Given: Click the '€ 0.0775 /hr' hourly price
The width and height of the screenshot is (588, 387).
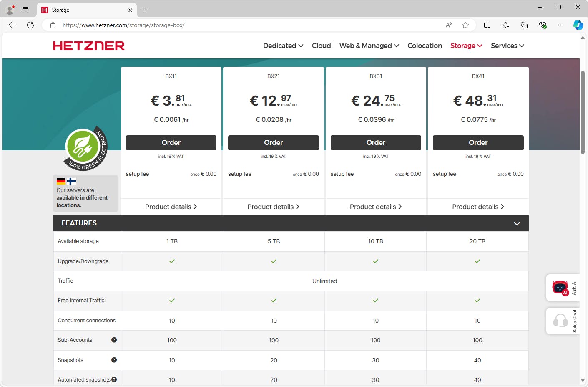Looking at the screenshot, I should pos(478,120).
